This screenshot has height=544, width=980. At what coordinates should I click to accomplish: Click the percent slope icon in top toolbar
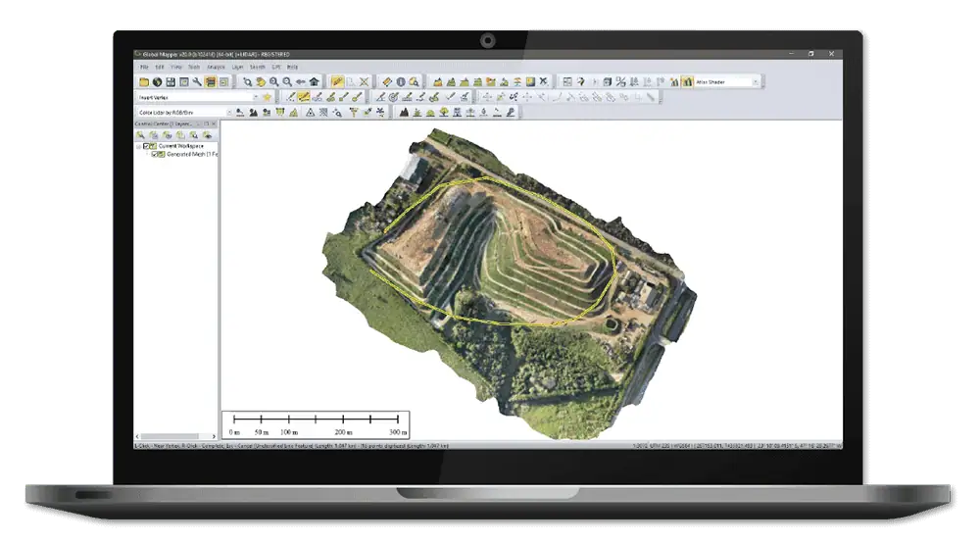pyautogui.click(x=620, y=82)
